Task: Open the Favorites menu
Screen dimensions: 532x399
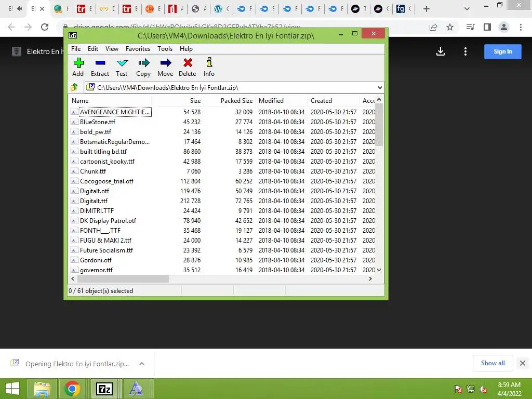Action: coord(138,48)
